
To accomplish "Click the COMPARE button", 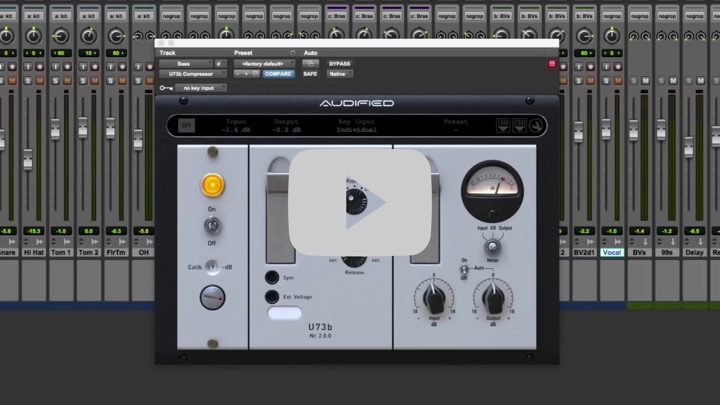I will pyautogui.click(x=278, y=74).
